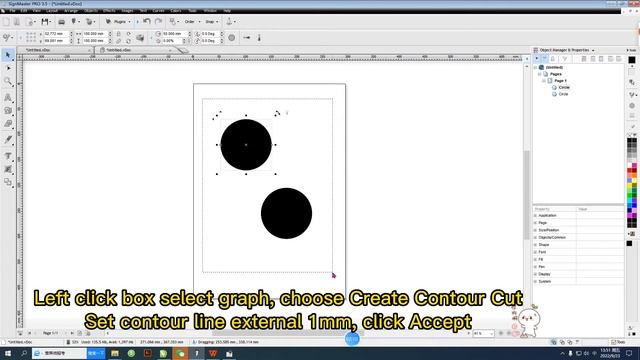This screenshot has width=640, height=360.
Task: Expand the Font property group
Action: pos(536,252)
